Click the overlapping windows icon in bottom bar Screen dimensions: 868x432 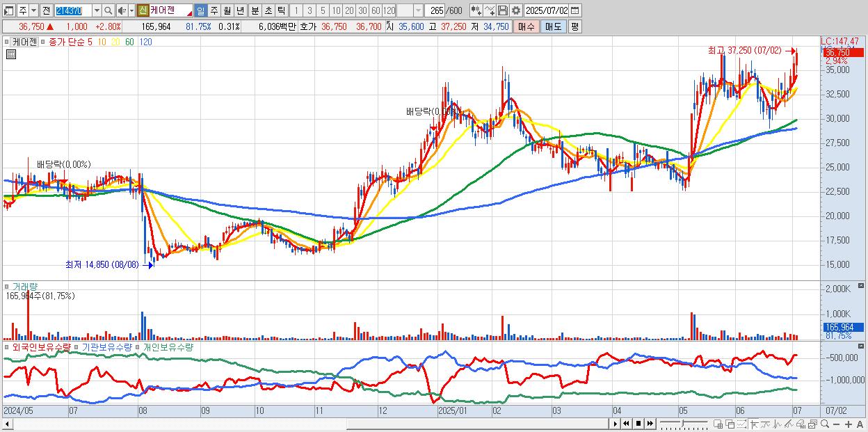(730, 424)
